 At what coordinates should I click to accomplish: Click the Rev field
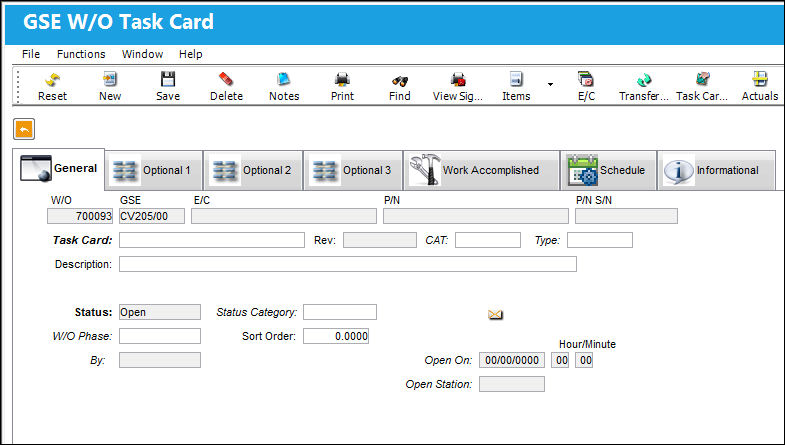pos(380,240)
